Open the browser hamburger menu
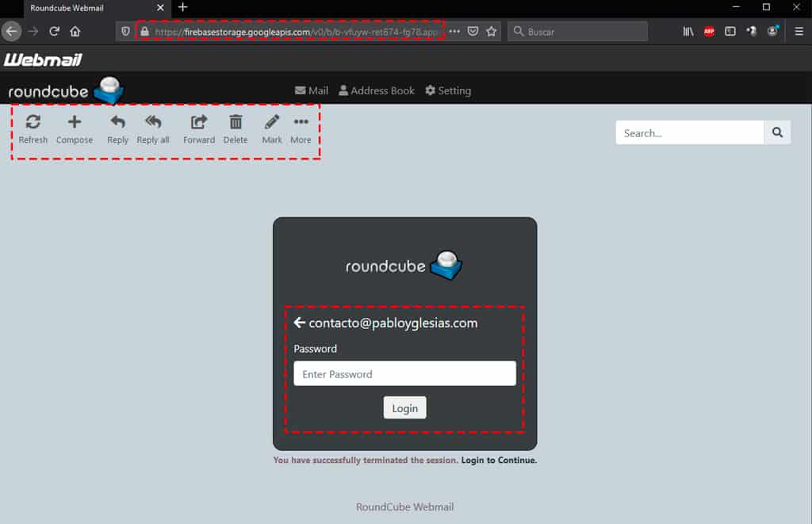Screen dimensions: 812x524 click(x=799, y=32)
